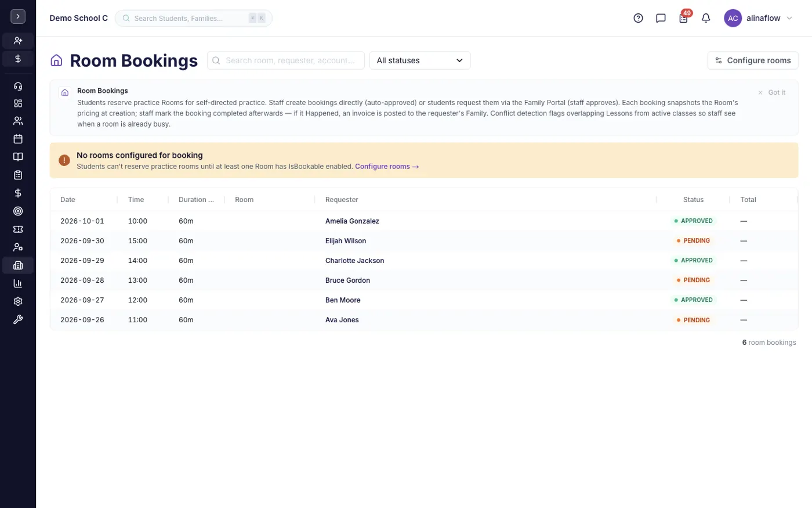Open the Elijah Wilson booking row
The image size is (812, 508).
424,240
